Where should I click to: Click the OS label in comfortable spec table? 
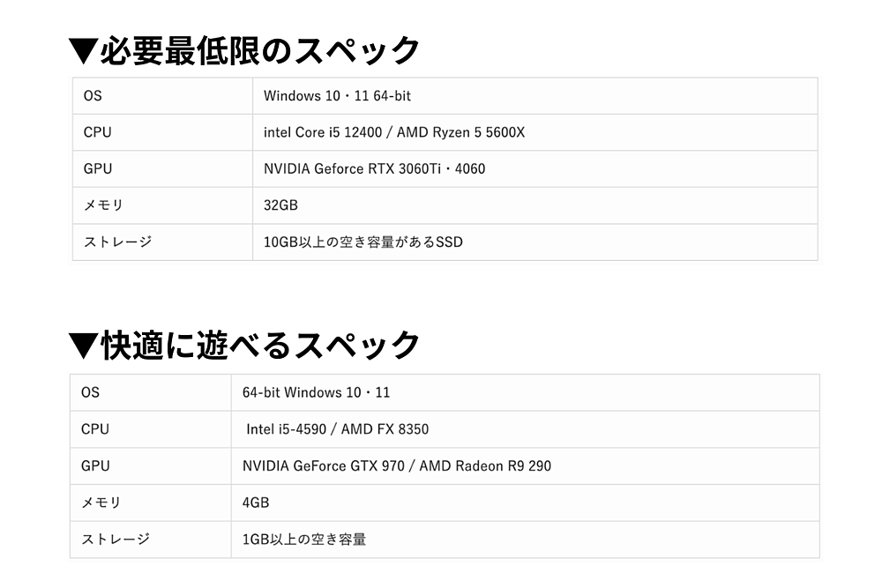pyautogui.click(x=90, y=392)
